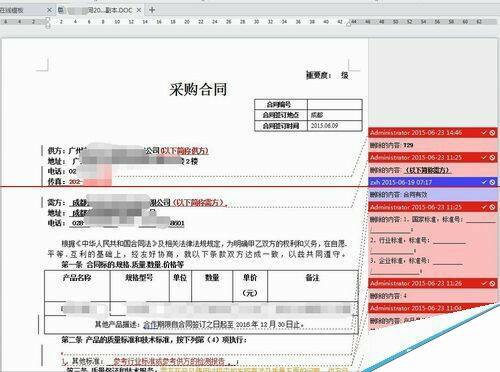This screenshot has width=500, height=372.
Task: Click the 成都 signing location value
Action: point(317,115)
